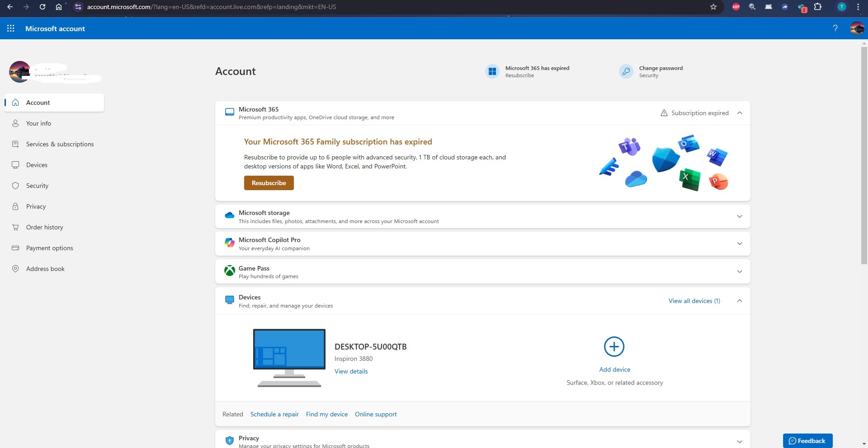The image size is (868, 448).
Task: Click the browser back arrow
Action: pos(10,7)
